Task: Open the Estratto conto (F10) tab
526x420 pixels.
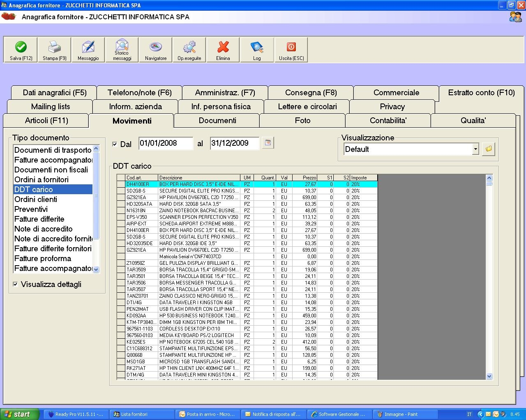Action: [481, 93]
